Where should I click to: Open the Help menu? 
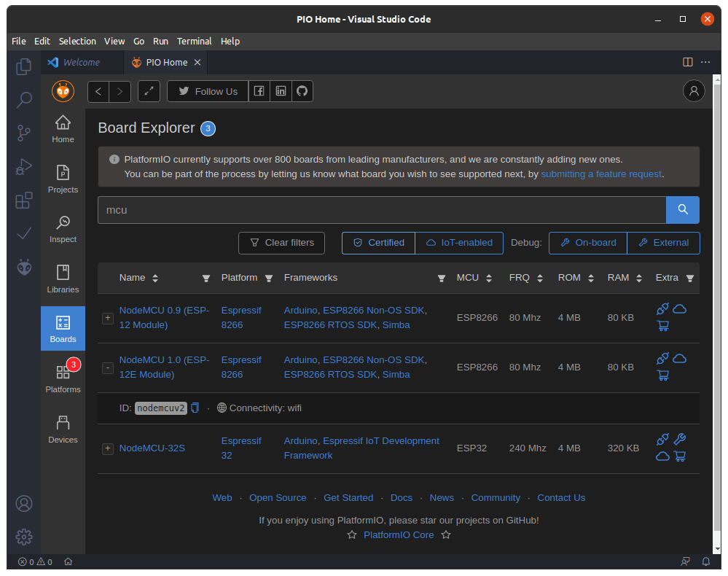230,42
